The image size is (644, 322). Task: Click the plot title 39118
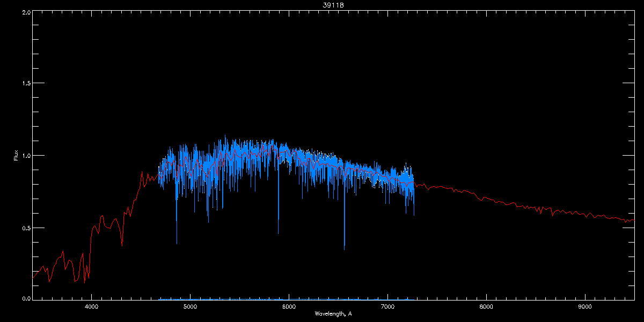coord(333,4)
